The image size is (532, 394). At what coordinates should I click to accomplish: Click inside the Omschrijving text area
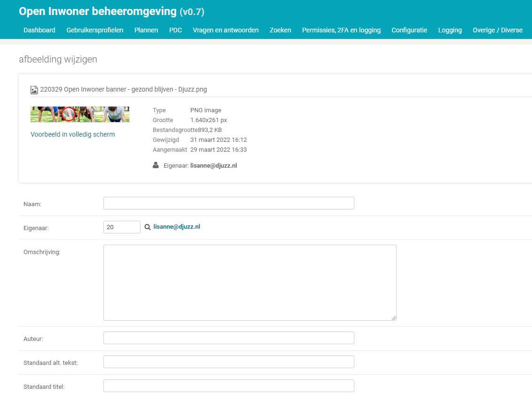(250, 282)
